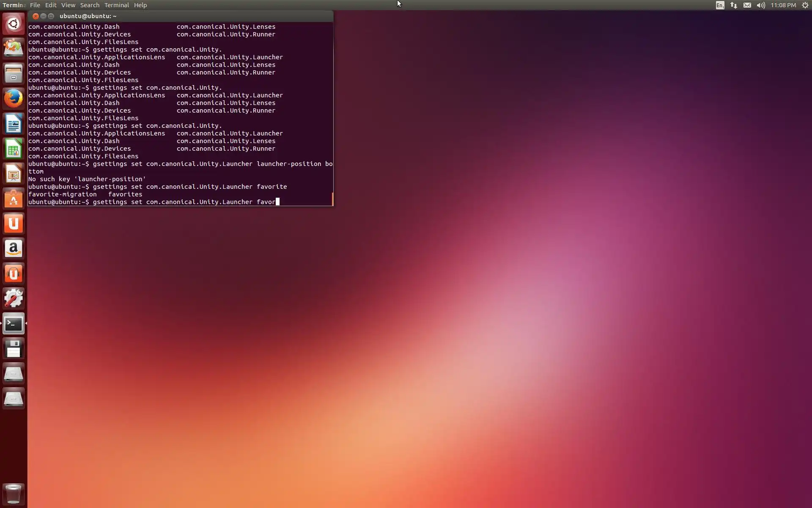This screenshot has width=812, height=508.
Task: Open Amazon launcher icon
Action: coord(14,248)
